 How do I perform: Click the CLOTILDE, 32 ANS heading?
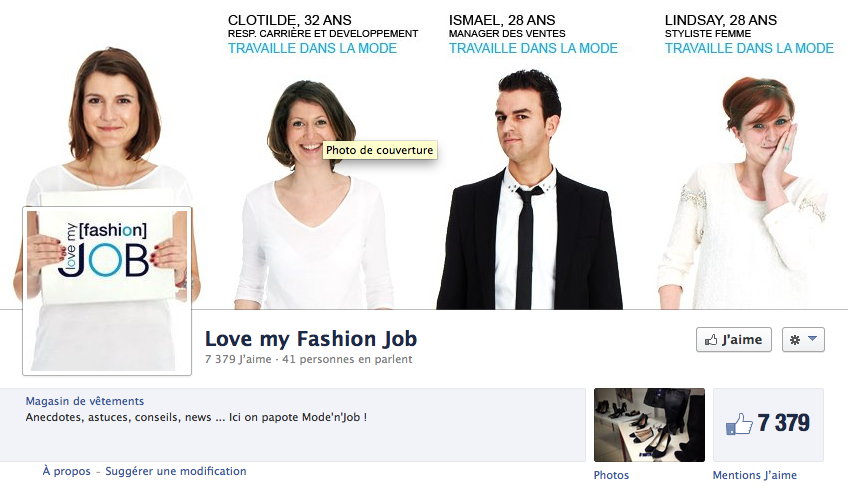coord(290,19)
